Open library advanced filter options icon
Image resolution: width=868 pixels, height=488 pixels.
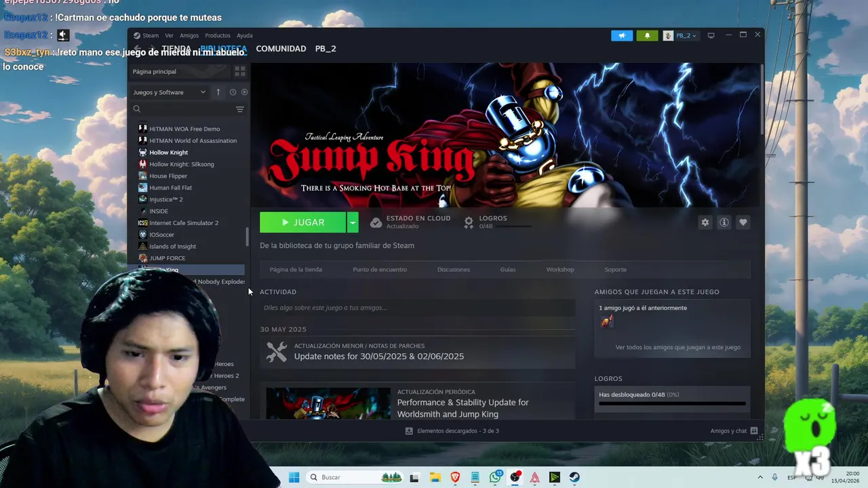click(x=239, y=109)
